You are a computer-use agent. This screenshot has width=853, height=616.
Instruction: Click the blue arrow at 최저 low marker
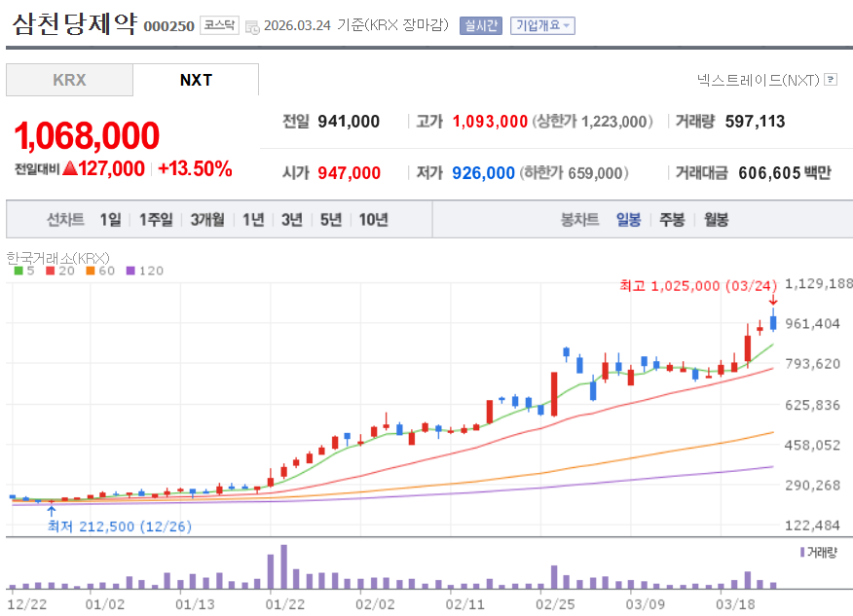tap(51, 510)
